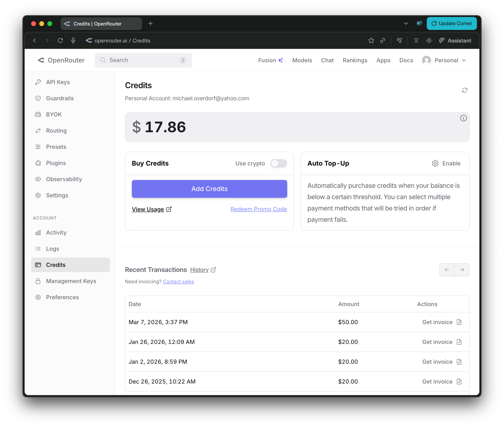Click the OpenRouter logo icon
Image resolution: width=504 pixels, height=427 pixels.
click(x=41, y=60)
